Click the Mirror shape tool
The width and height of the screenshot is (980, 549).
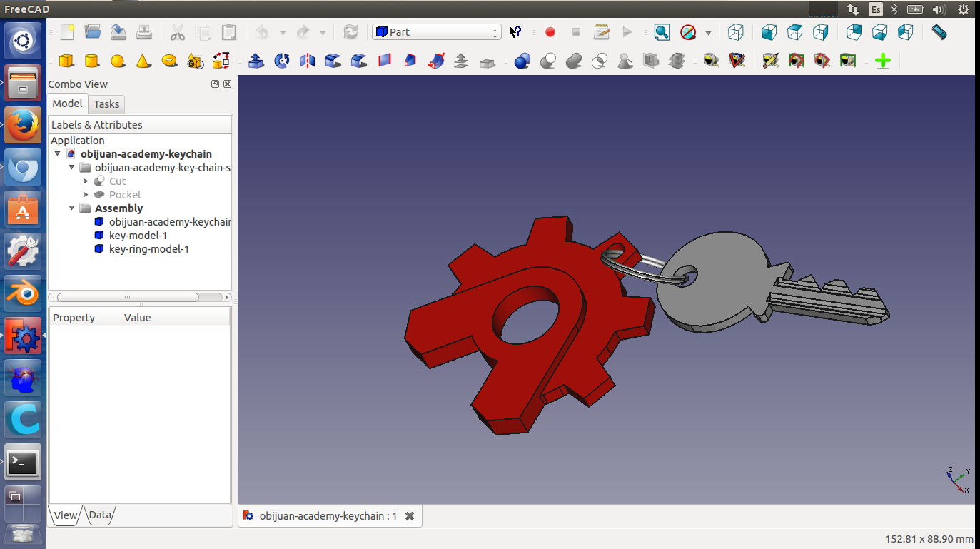[308, 61]
